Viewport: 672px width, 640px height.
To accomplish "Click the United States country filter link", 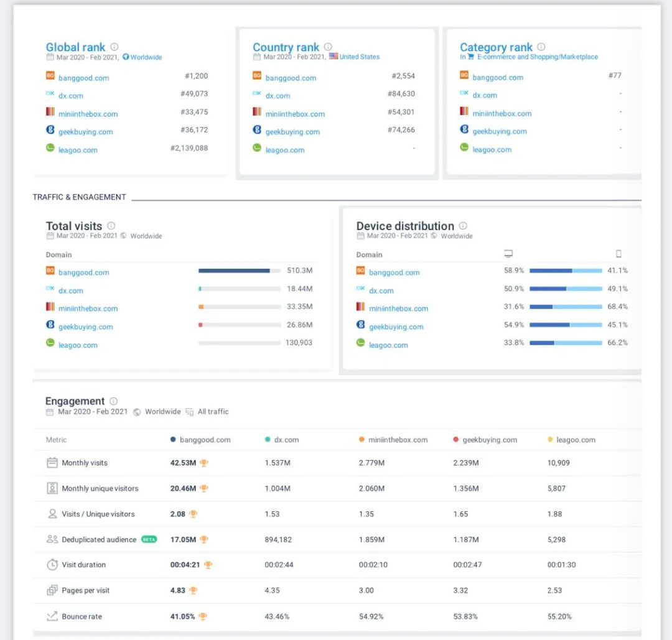I will pos(359,57).
